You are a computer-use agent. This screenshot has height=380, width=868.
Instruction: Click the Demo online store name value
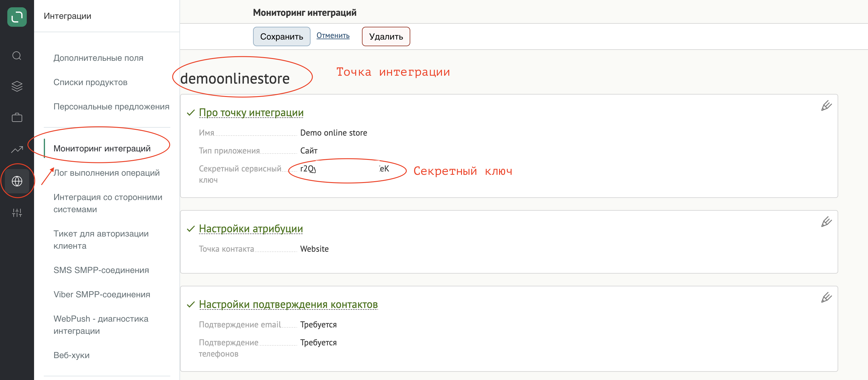tap(334, 133)
